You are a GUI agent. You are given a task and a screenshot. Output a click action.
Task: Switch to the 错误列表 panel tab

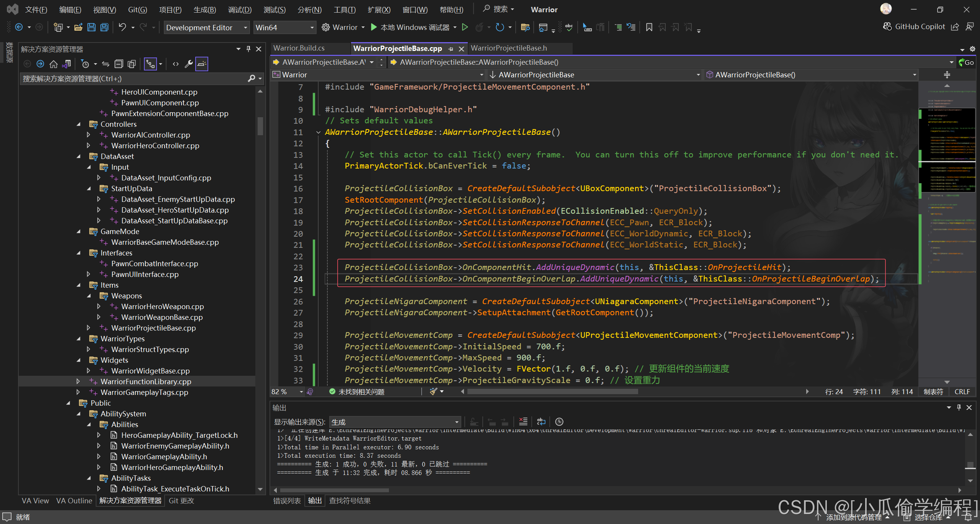pyautogui.click(x=287, y=501)
